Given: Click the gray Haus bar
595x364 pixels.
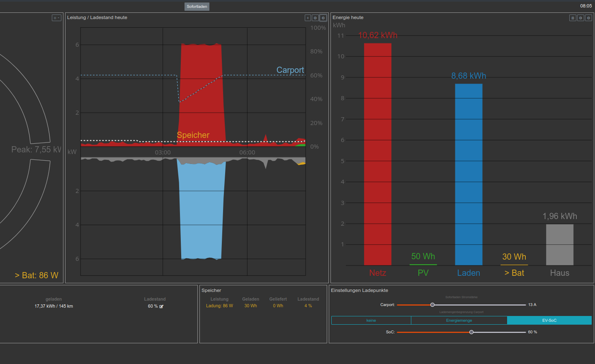Looking at the screenshot, I should 559,244.
